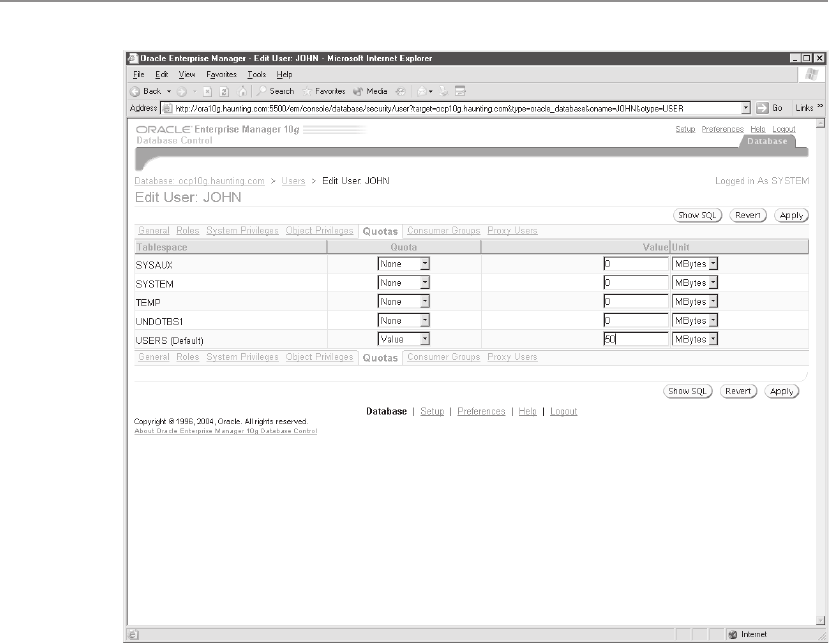
Task: Open the Back history dropdown arrow
Action: point(169,91)
